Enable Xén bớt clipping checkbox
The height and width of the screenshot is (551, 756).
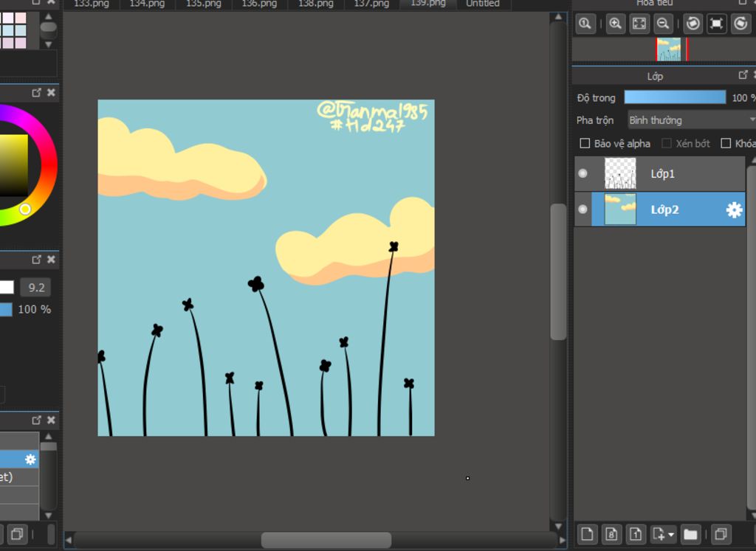pyautogui.click(x=667, y=143)
